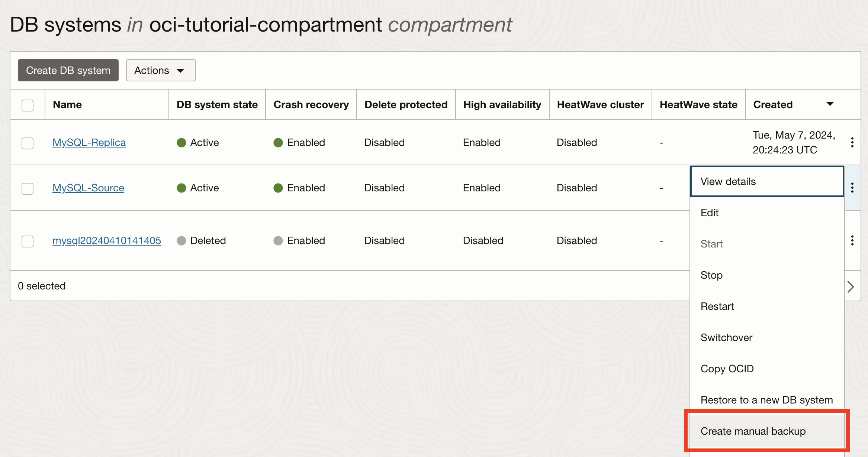This screenshot has width=868, height=457.
Task: Click Restart menu entry
Action: point(717,306)
